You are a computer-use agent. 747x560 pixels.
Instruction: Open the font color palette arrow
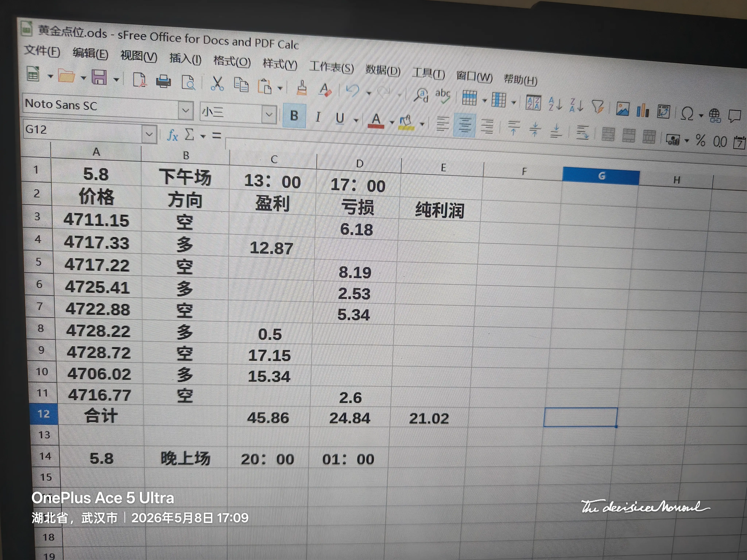392,122
